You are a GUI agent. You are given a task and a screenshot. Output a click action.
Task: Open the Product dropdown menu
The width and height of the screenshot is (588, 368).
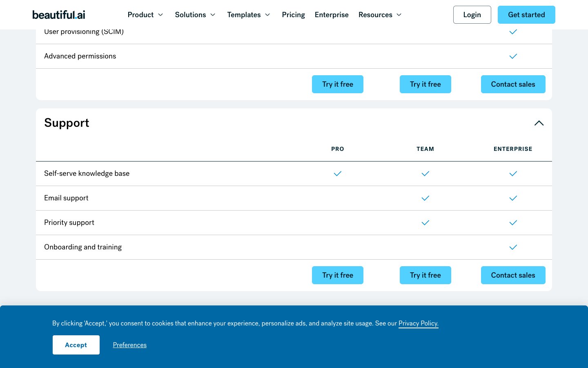[x=145, y=15]
